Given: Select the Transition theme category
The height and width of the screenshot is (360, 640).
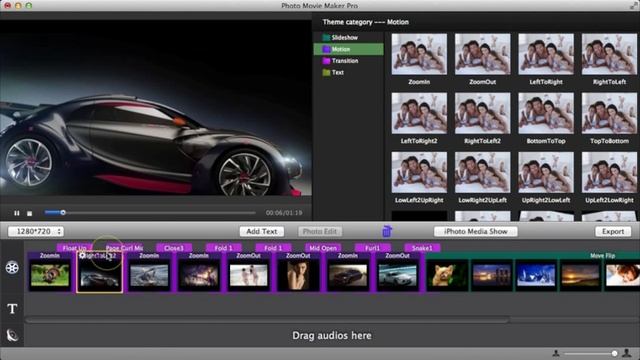Looking at the screenshot, I should [x=349, y=61].
